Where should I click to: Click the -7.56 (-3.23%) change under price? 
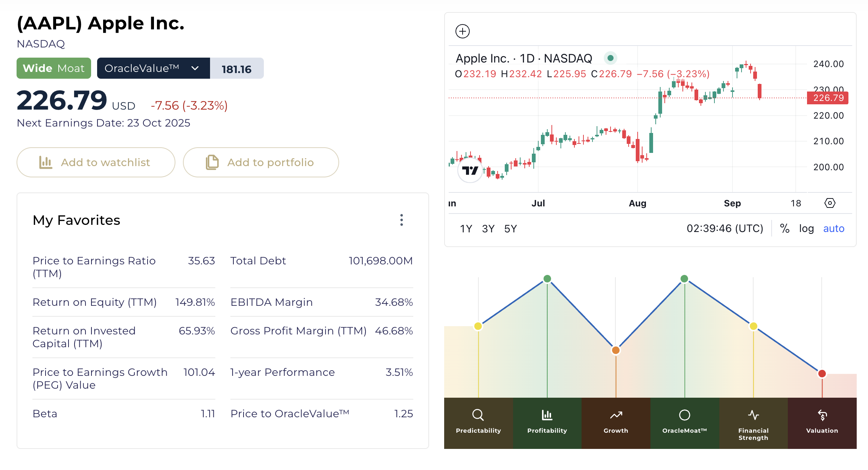point(189,105)
